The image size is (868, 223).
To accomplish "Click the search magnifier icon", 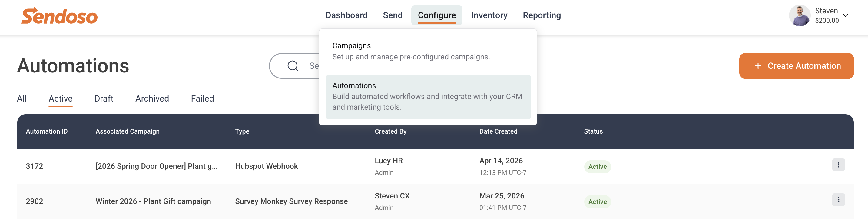I will [x=293, y=66].
